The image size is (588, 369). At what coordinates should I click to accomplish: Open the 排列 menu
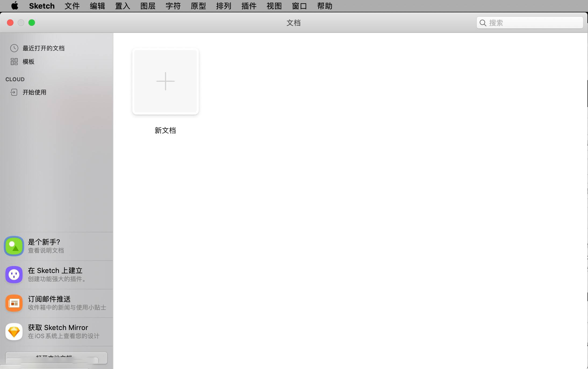click(224, 6)
